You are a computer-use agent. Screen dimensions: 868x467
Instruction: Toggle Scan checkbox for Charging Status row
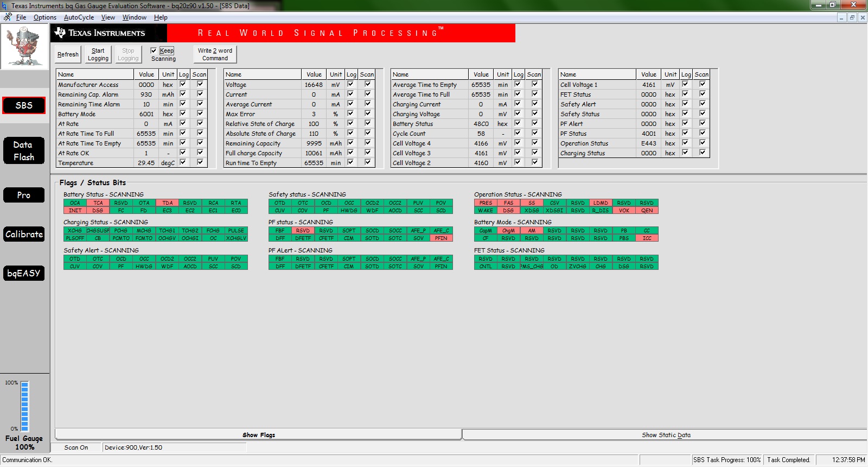703,153
